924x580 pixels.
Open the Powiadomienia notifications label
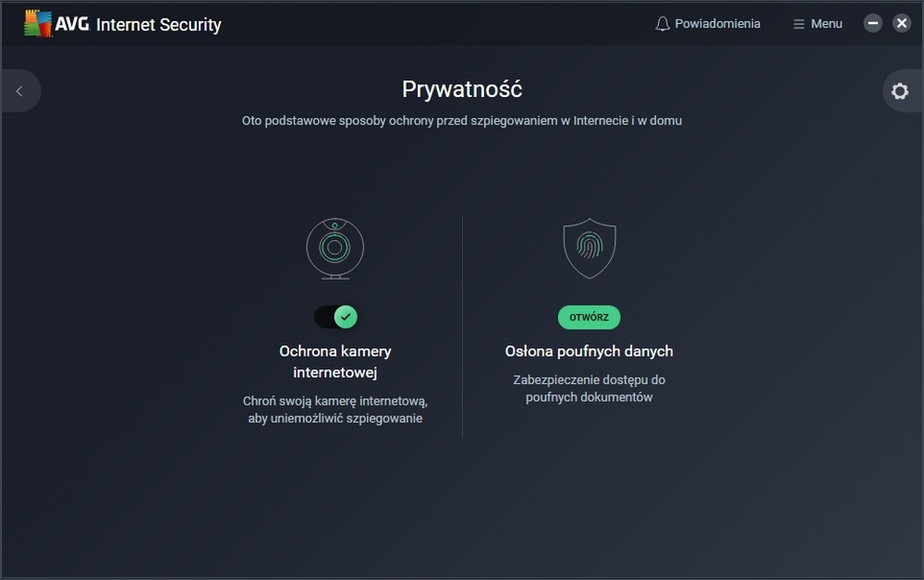(x=717, y=24)
